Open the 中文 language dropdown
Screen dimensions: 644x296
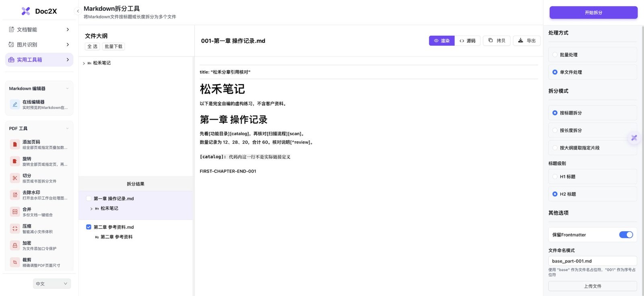point(52,284)
